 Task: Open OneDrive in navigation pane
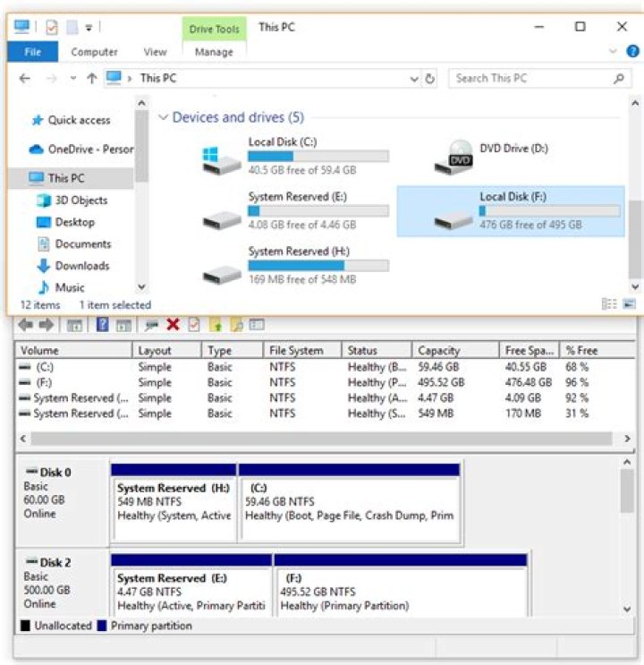click(81, 149)
